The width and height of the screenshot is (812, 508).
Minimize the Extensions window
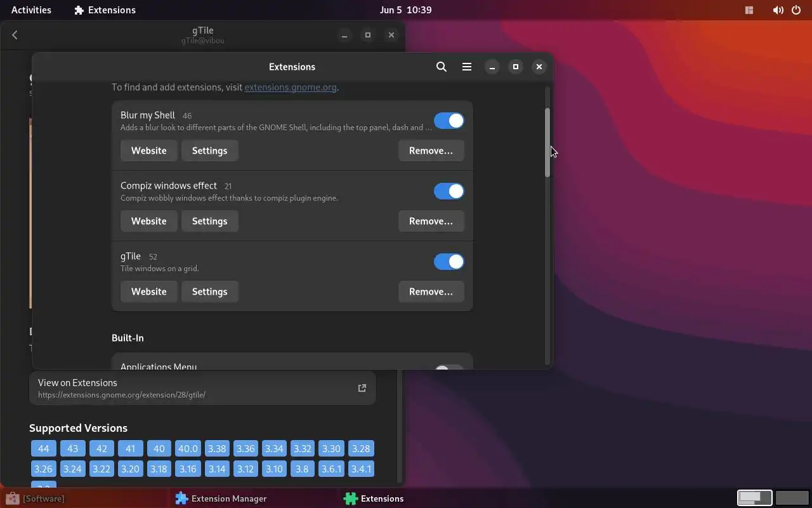pos(492,67)
